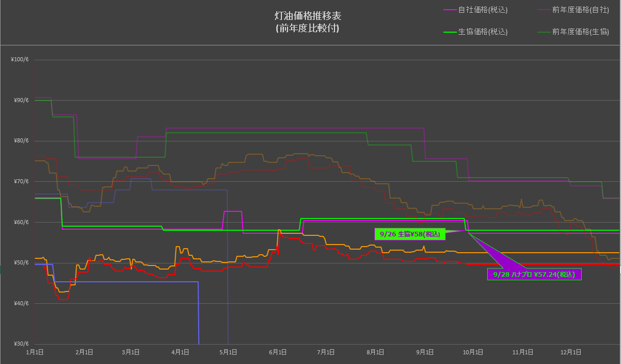
Task: Pick the ¥50/ℓ axis label
Action: click(21, 263)
